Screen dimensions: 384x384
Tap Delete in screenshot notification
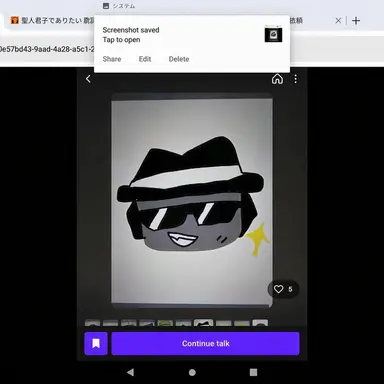[179, 59]
